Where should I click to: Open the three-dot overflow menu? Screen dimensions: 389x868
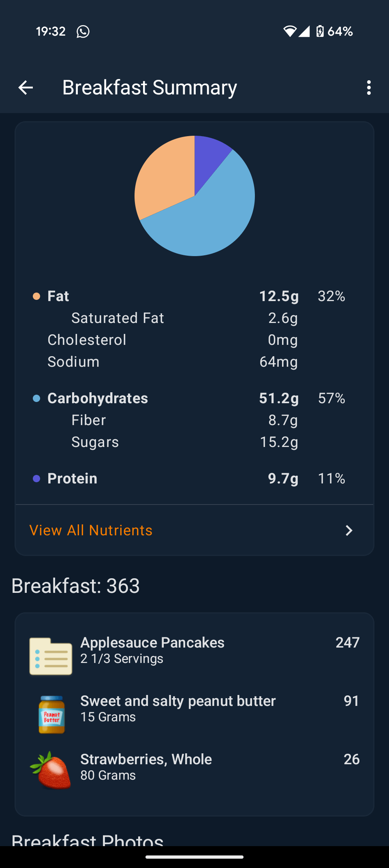368,88
